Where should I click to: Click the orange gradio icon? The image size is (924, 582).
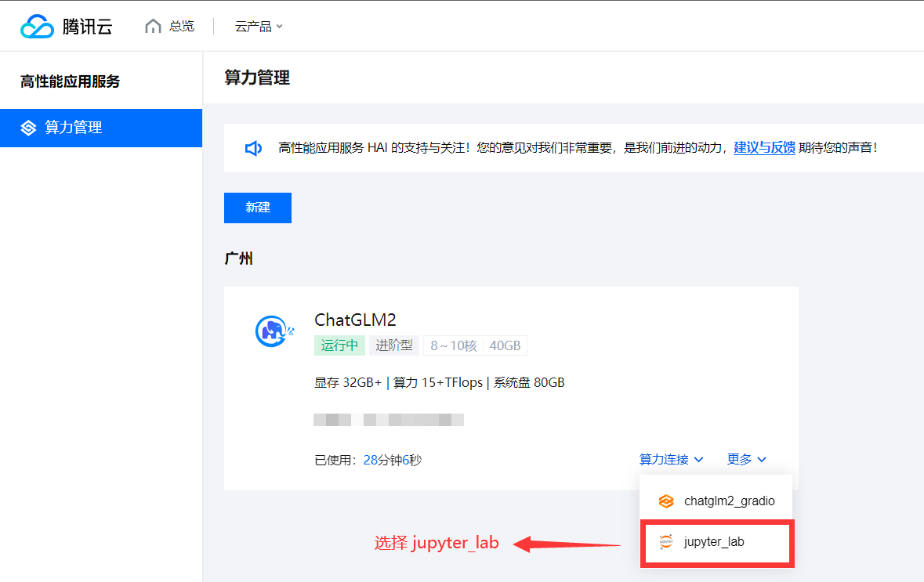(666, 501)
